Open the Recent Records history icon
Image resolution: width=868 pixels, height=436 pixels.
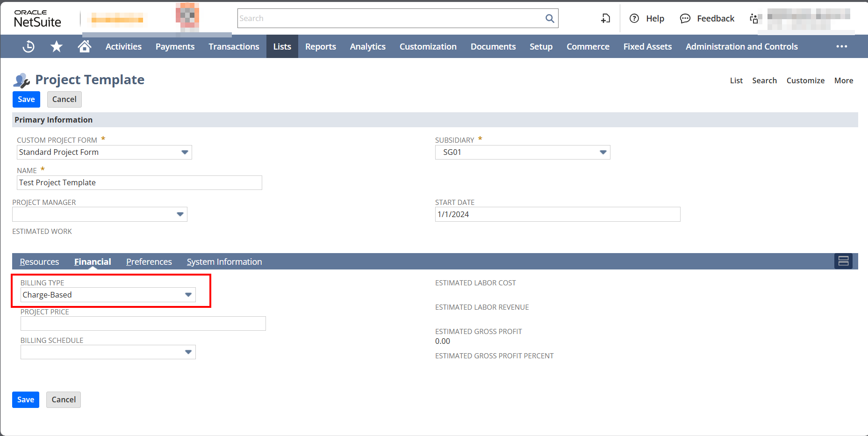point(29,46)
